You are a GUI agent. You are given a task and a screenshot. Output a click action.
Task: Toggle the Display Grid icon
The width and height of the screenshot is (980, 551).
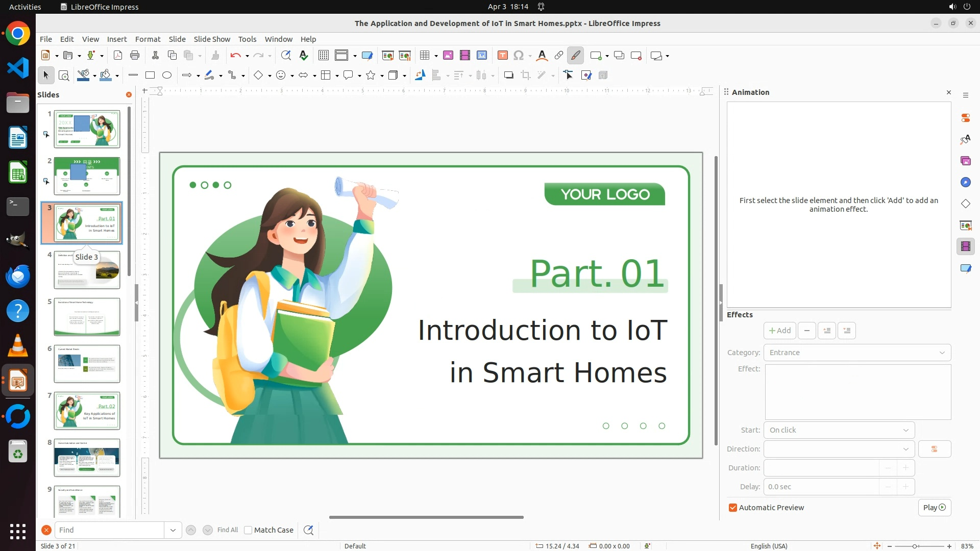pos(323,56)
